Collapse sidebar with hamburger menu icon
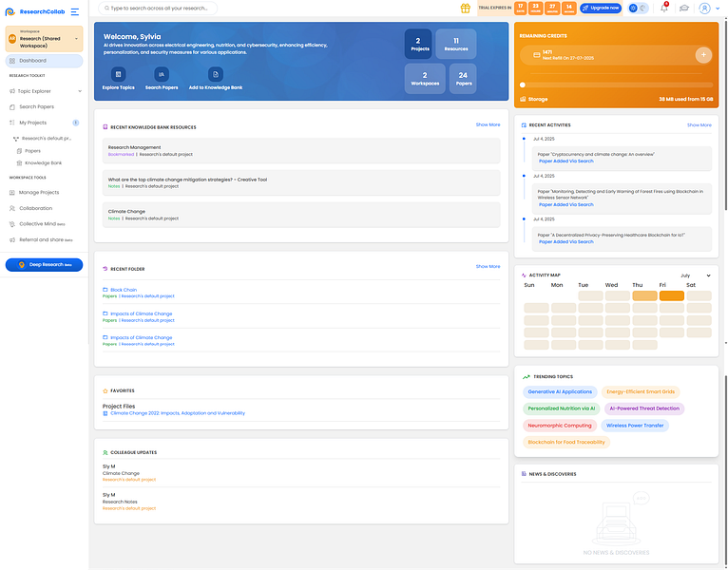This screenshot has height=570, width=728. (x=75, y=12)
